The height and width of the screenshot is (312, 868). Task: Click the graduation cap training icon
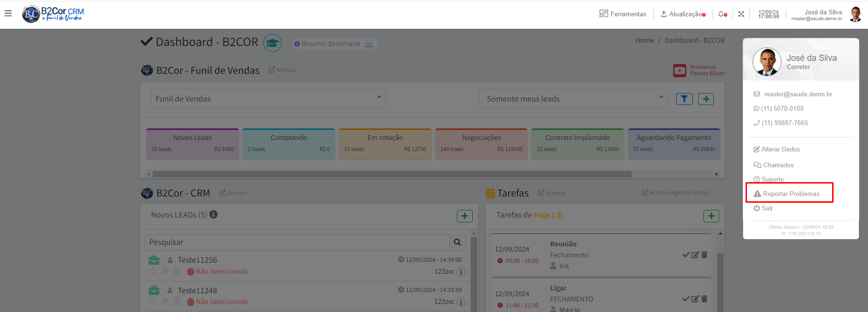pos(272,43)
